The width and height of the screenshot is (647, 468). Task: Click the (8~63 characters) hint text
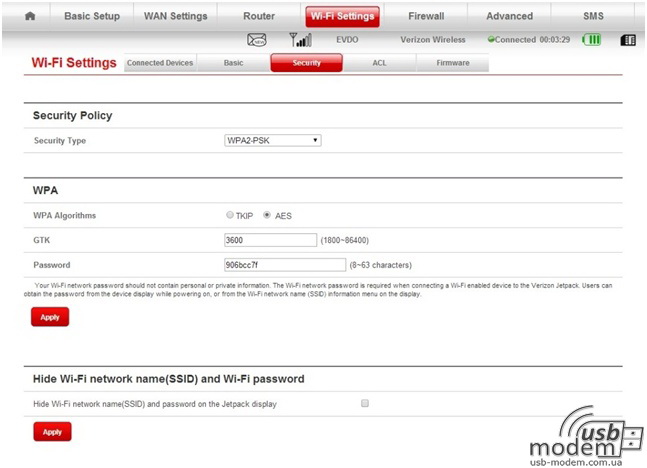[380, 265]
